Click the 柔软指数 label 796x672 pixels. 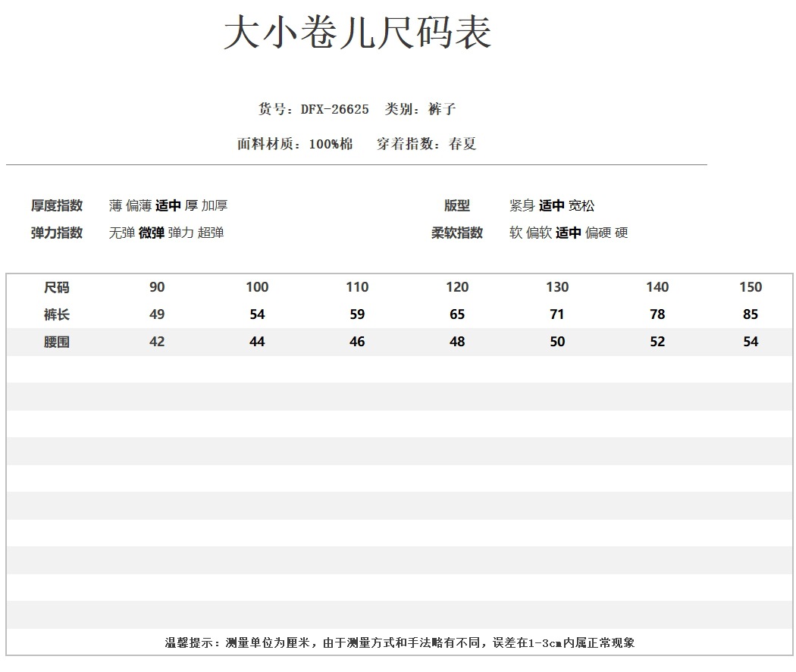(x=457, y=233)
